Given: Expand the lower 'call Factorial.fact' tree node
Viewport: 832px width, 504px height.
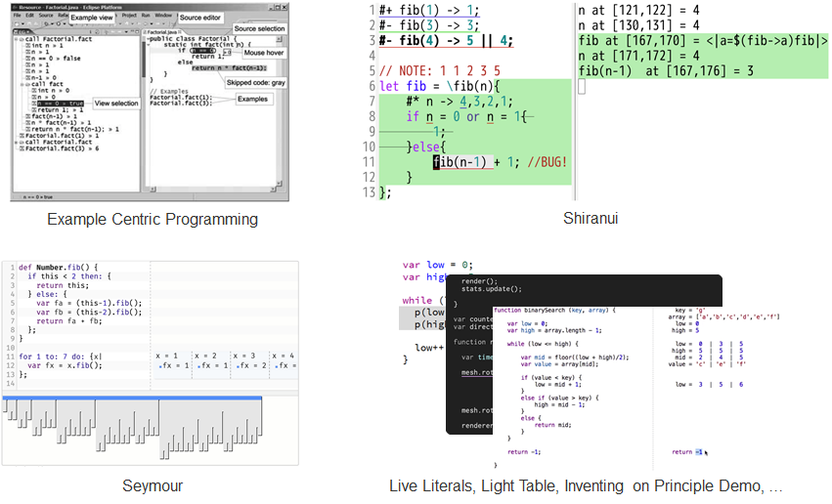Looking at the screenshot, I should click(x=19, y=142).
